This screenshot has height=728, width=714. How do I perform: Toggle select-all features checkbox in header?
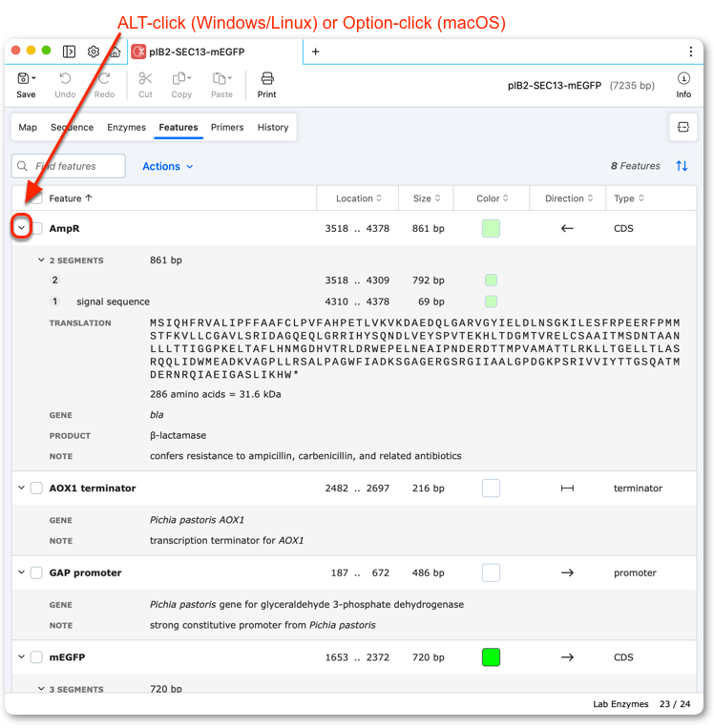[x=36, y=198]
